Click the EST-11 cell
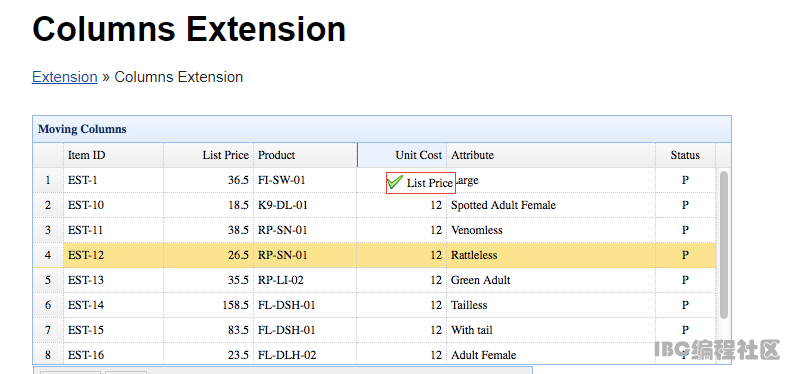 pyautogui.click(x=113, y=230)
